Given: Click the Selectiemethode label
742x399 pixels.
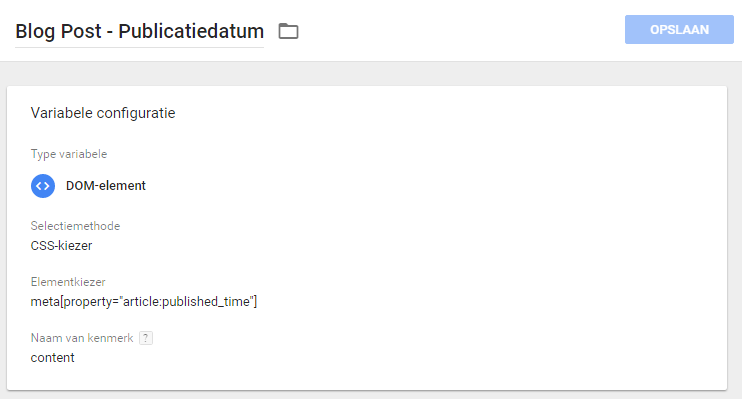Looking at the screenshot, I should [75, 226].
